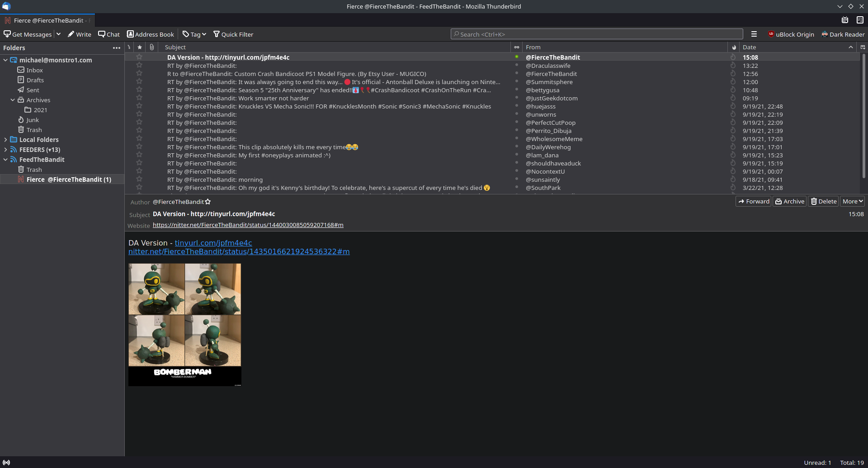
Task: Select the 2021 archive folder
Action: click(x=40, y=110)
